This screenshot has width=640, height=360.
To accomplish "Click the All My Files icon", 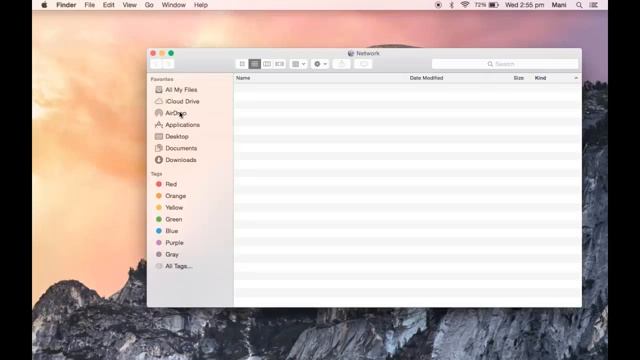I will 159,89.
